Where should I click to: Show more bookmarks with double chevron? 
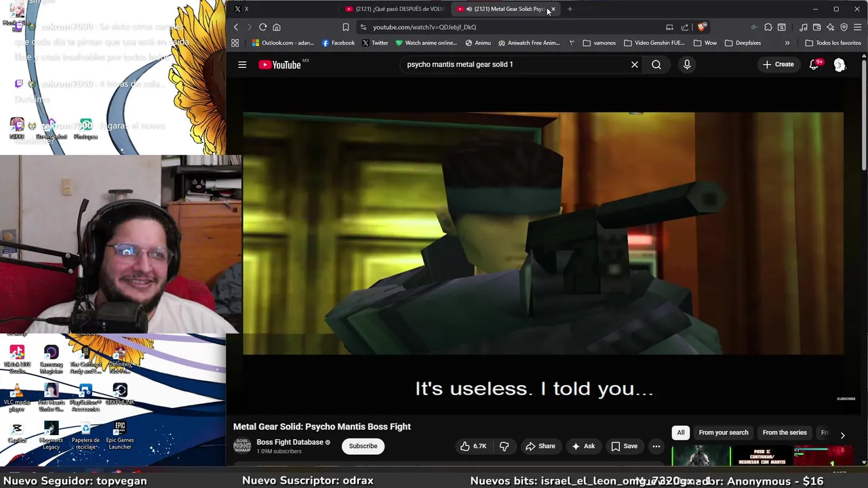787,43
